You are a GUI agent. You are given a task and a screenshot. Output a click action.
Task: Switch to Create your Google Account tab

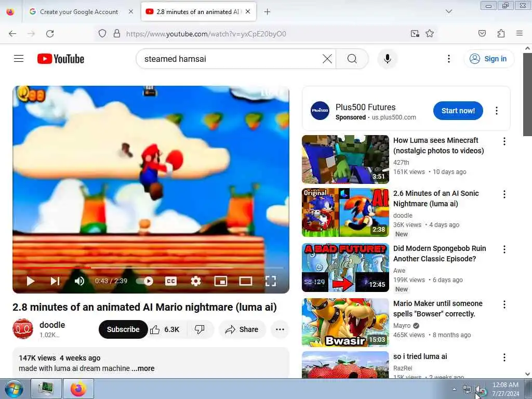click(x=79, y=12)
